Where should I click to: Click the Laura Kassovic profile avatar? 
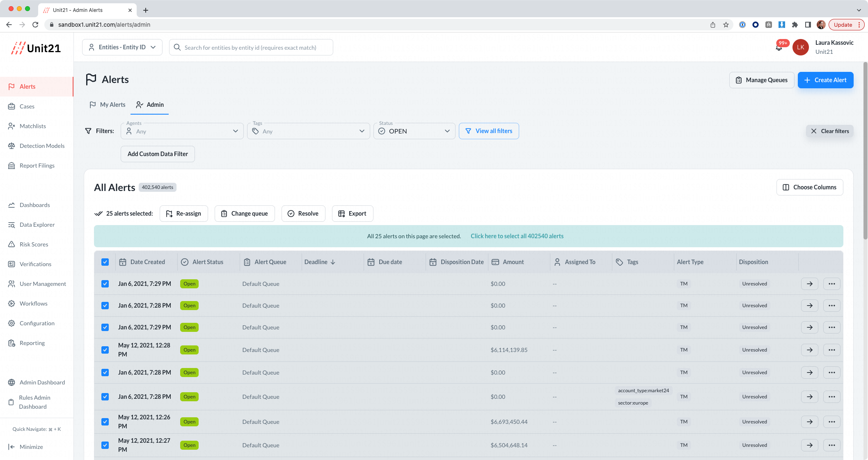801,47
